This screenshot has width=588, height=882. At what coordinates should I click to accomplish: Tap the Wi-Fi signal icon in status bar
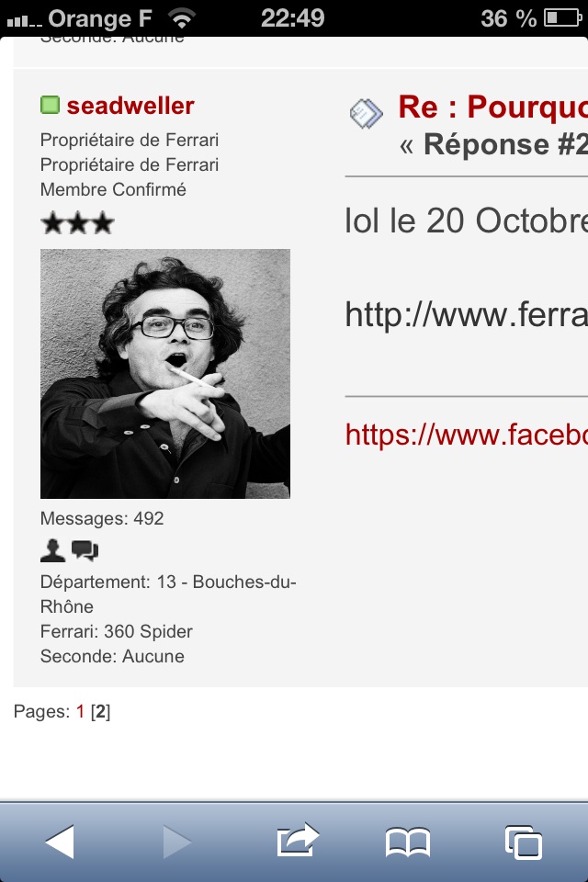click(182, 18)
